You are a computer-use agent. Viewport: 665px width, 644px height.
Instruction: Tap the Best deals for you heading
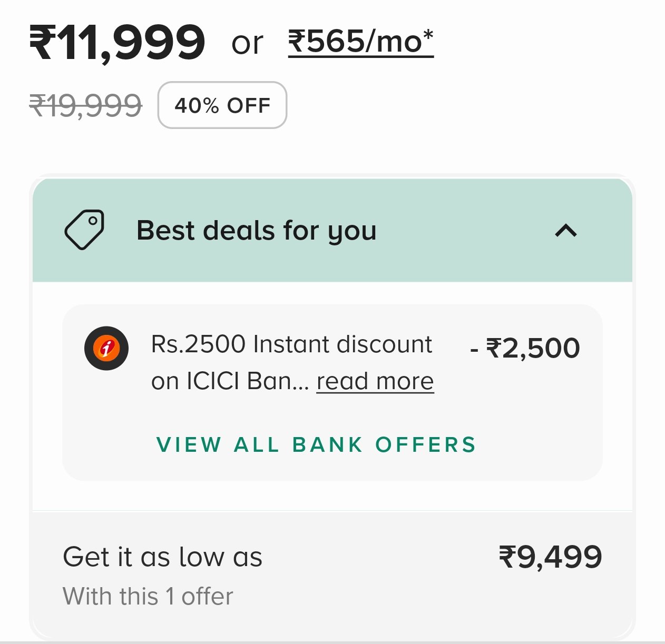[x=256, y=231]
